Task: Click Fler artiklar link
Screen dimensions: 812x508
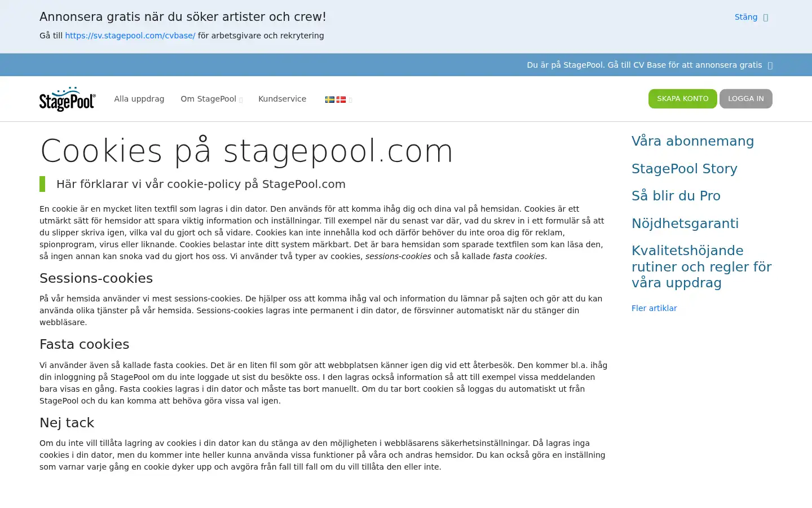Action: point(654,308)
